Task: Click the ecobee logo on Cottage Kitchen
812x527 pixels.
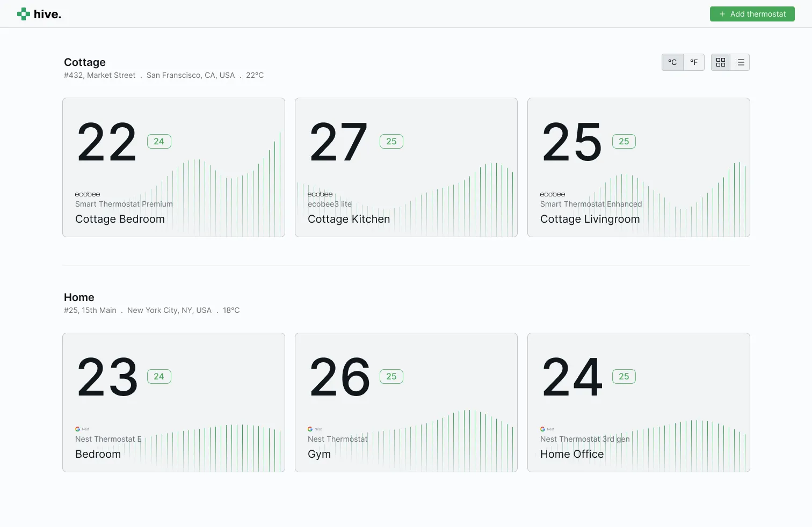Action: point(320,194)
